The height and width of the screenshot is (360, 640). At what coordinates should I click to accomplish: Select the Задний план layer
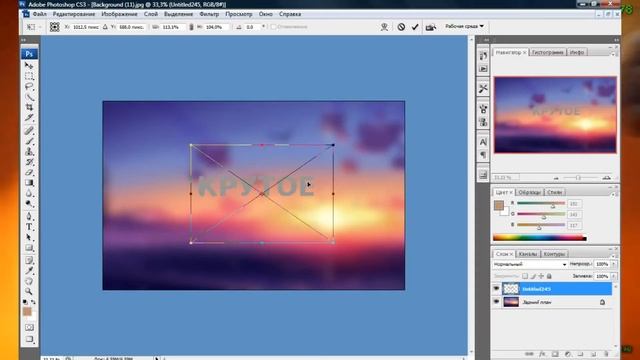[x=558, y=302]
